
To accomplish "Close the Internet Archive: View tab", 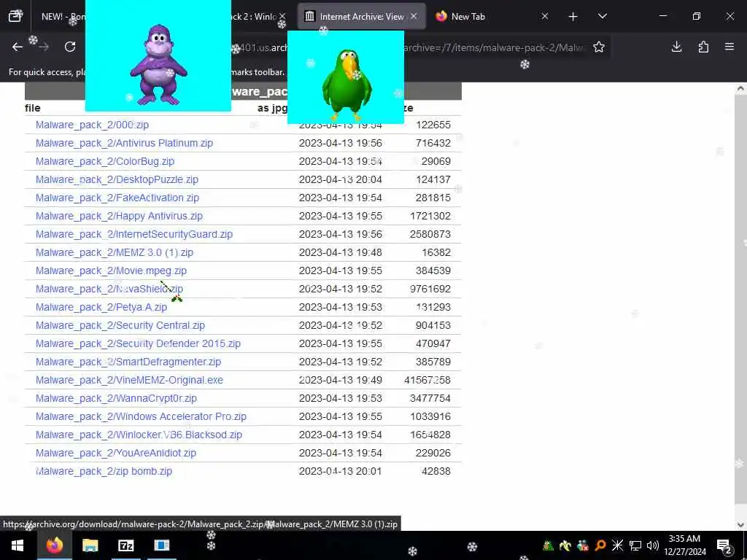I will point(414,17).
